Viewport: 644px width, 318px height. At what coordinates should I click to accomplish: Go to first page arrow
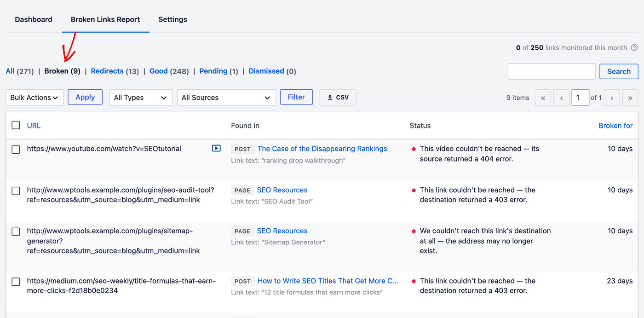coord(543,98)
